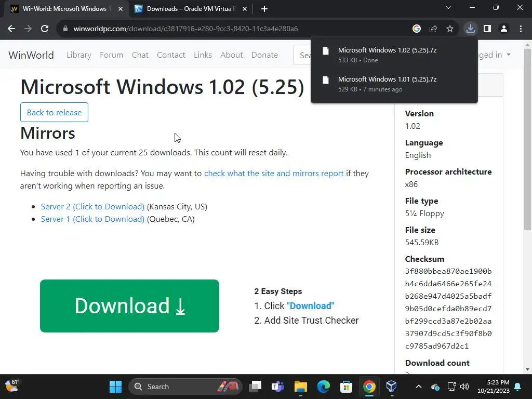Close the WinWorld tab

point(121,9)
